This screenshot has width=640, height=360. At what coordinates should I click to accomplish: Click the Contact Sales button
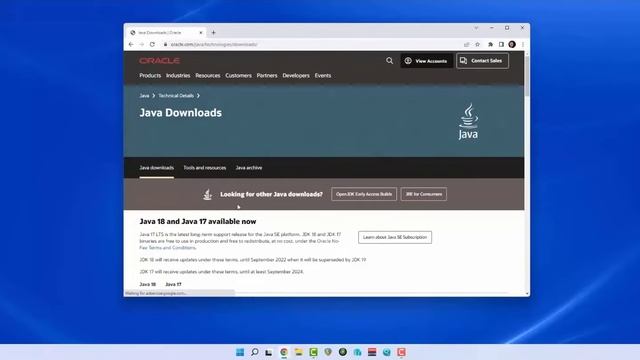[482, 61]
